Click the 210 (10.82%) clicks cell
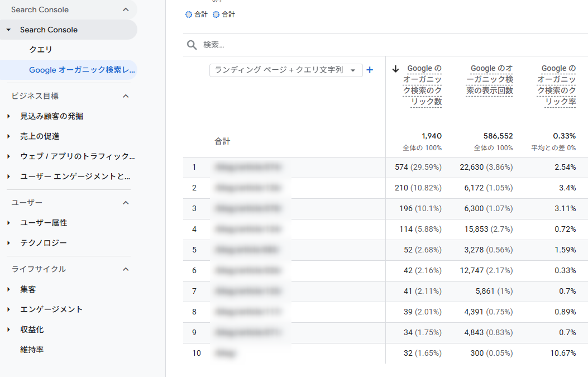588x377 pixels. coord(418,188)
